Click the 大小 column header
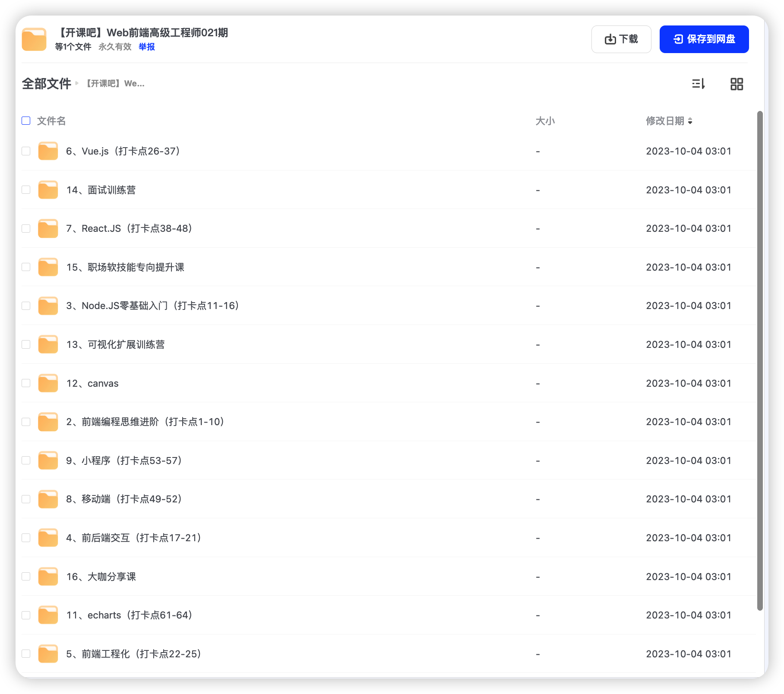This screenshot has height=694, width=784. pyautogui.click(x=545, y=121)
